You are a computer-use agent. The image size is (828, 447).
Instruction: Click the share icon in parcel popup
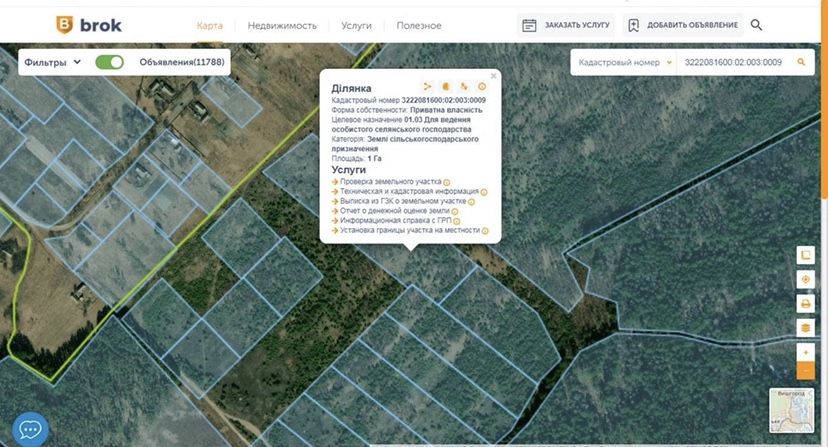(427, 87)
